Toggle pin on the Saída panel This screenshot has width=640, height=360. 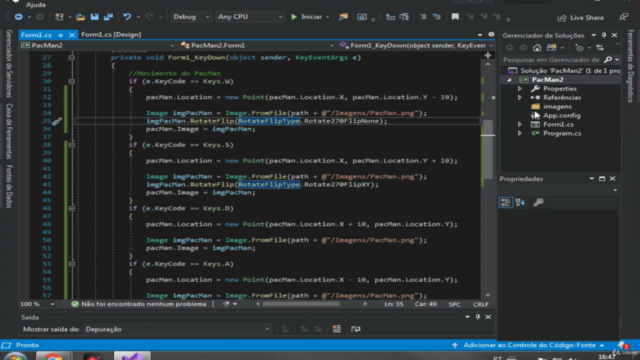pos(478,317)
